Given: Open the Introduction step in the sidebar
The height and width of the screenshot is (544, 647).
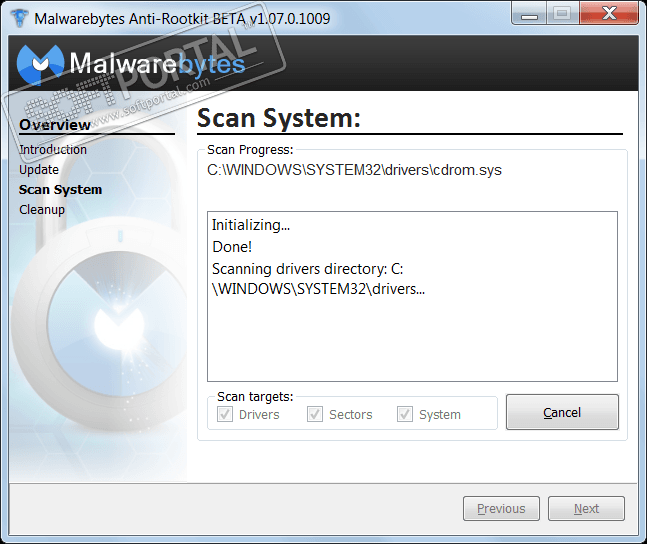Looking at the screenshot, I should pos(53,149).
